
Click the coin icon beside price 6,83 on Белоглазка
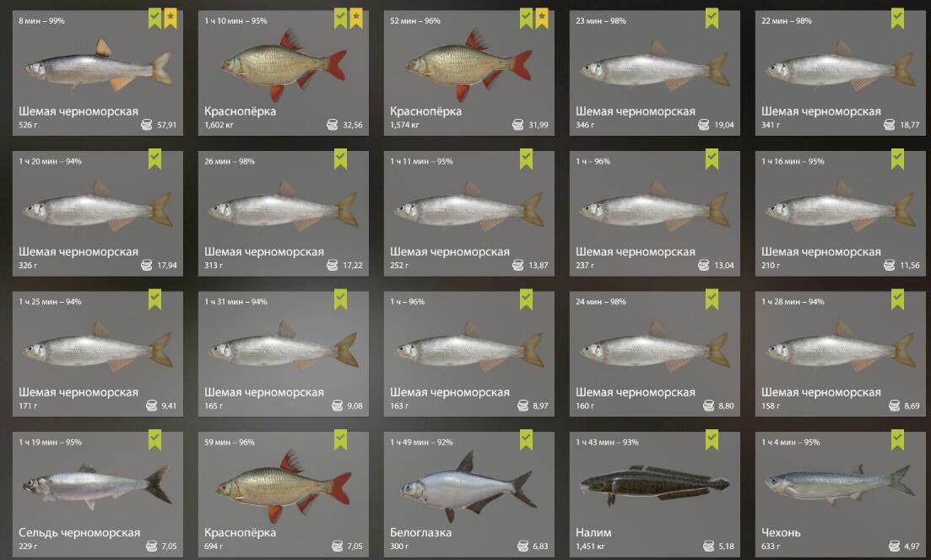click(x=522, y=546)
